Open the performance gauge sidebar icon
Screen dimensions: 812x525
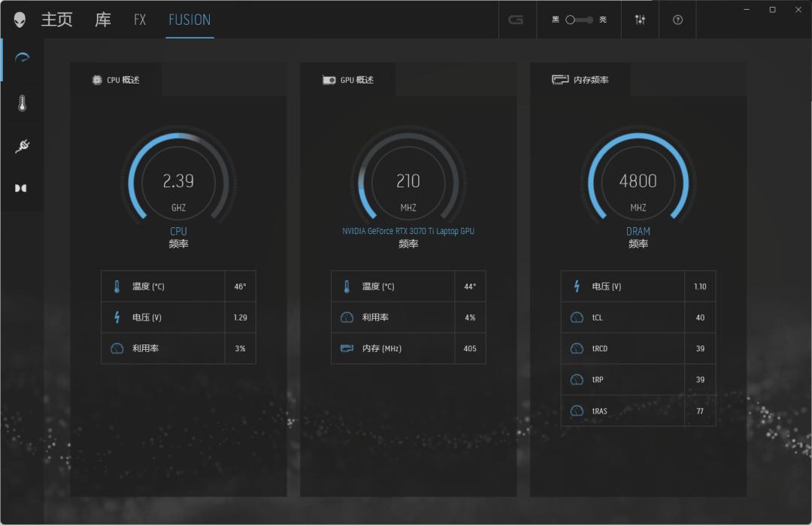[22, 59]
